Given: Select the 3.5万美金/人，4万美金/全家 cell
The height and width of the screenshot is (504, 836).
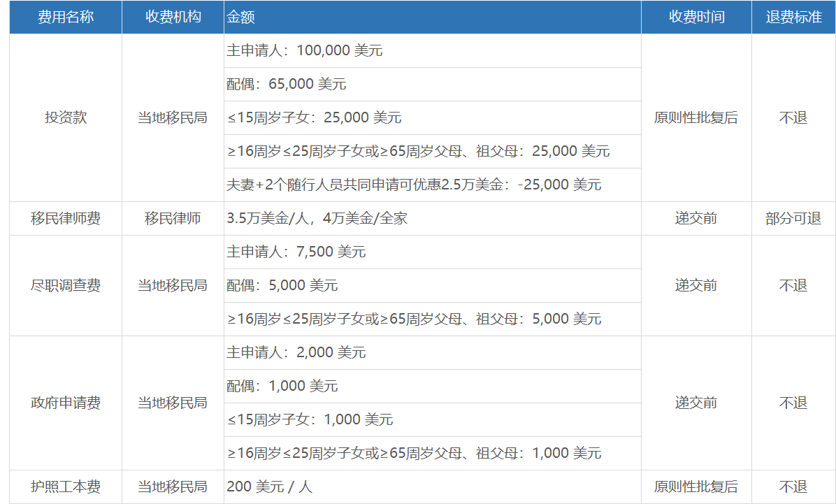Looking at the screenshot, I should pos(317,219).
